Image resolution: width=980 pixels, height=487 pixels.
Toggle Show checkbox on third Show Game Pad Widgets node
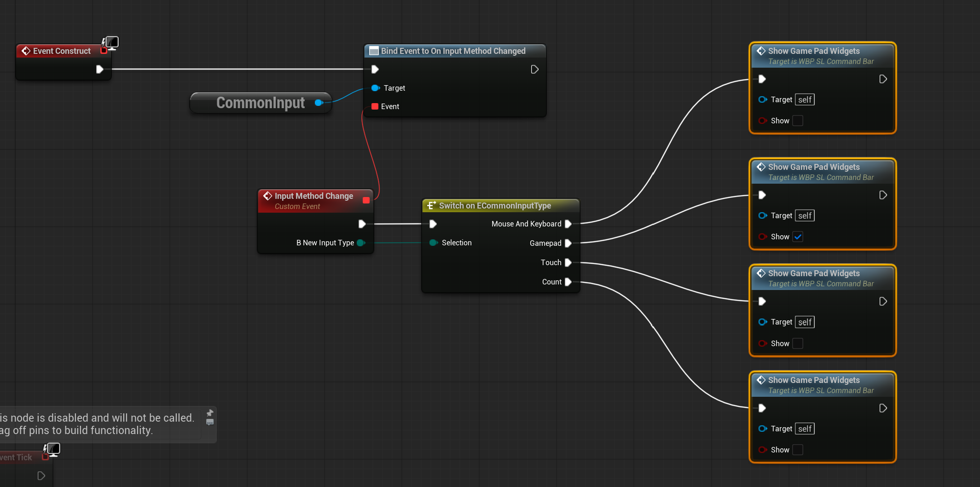798,343
